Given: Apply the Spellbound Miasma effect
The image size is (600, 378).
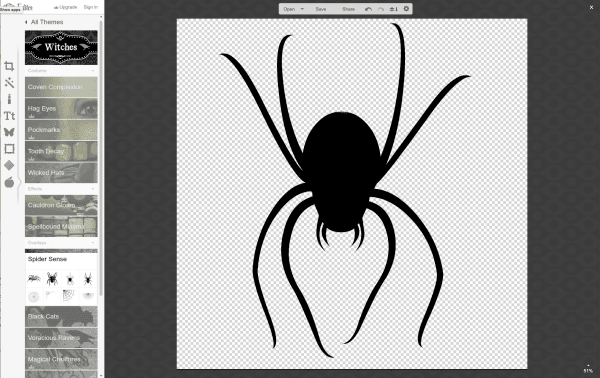Looking at the screenshot, I should click(61, 226).
